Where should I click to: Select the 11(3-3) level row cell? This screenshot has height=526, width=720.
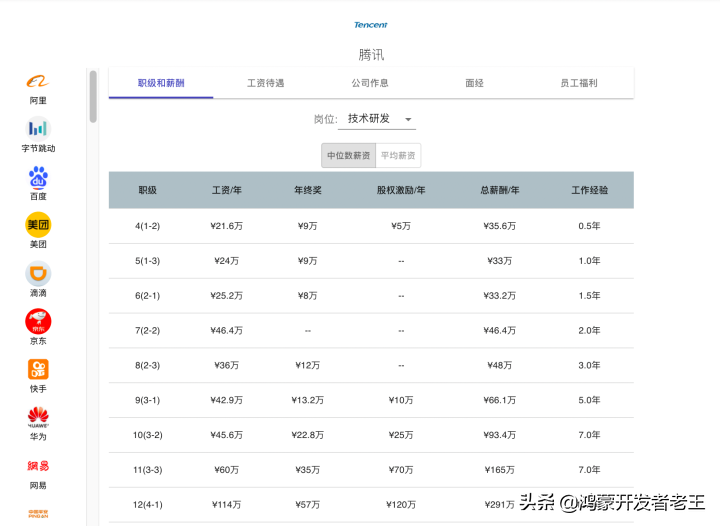coord(147,470)
